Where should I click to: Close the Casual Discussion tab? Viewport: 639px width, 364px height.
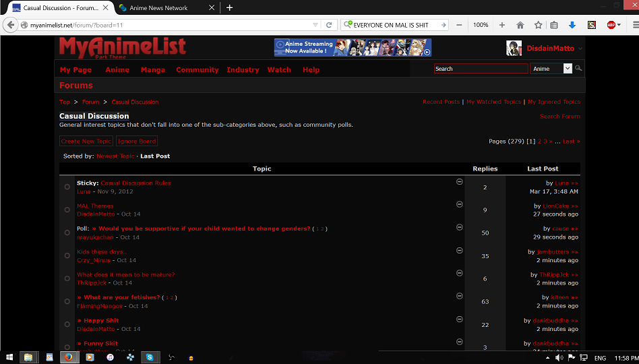(105, 7)
